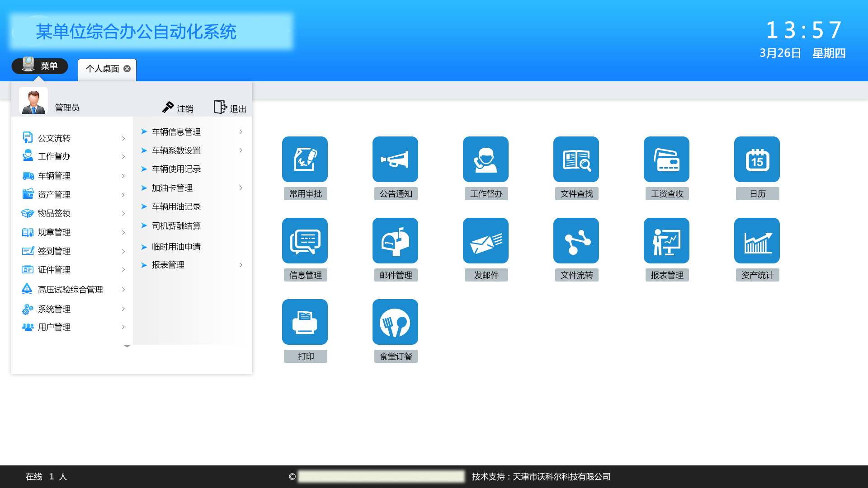Open the 打印 printer icon
868x488 pixels.
point(305,322)
